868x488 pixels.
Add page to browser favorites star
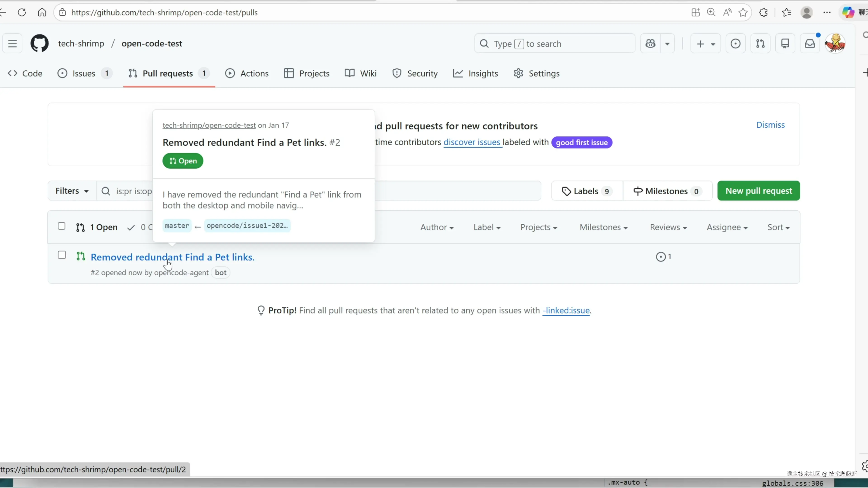click(x=743, y=12)
